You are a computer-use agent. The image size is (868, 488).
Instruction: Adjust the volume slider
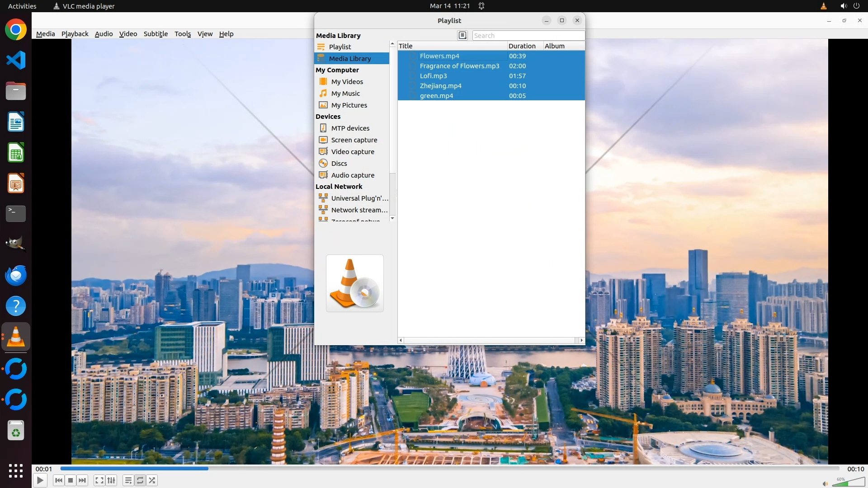(848, 483)
